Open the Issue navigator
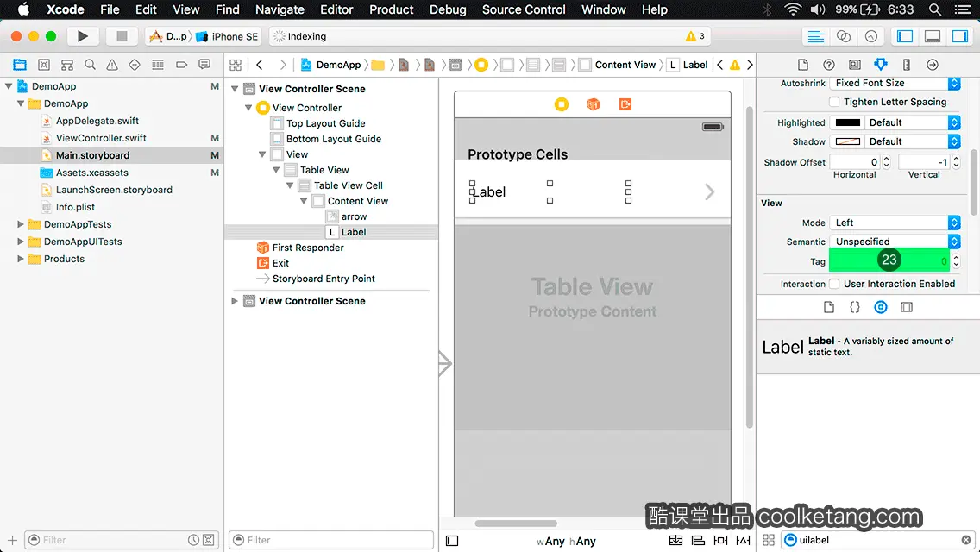 pos(112,65)
